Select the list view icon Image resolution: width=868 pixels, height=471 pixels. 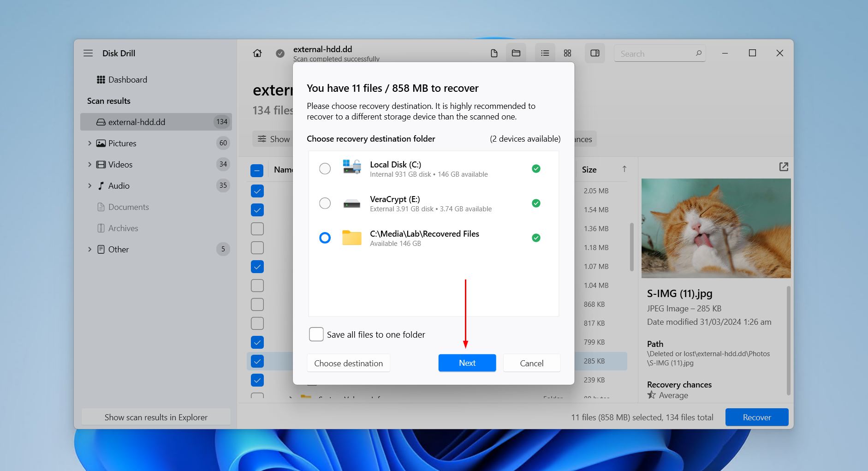point(545,53)
